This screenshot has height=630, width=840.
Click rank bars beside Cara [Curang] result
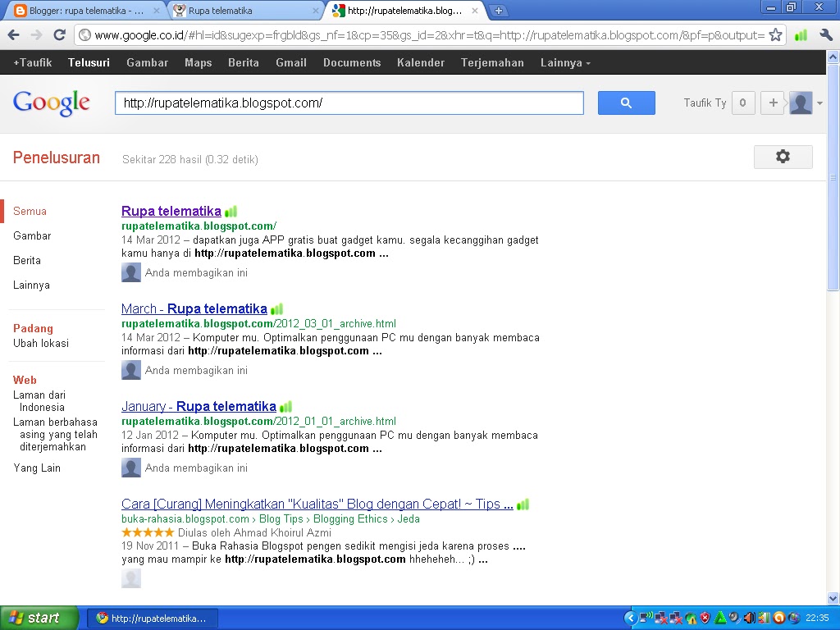(x=523, y=504)
